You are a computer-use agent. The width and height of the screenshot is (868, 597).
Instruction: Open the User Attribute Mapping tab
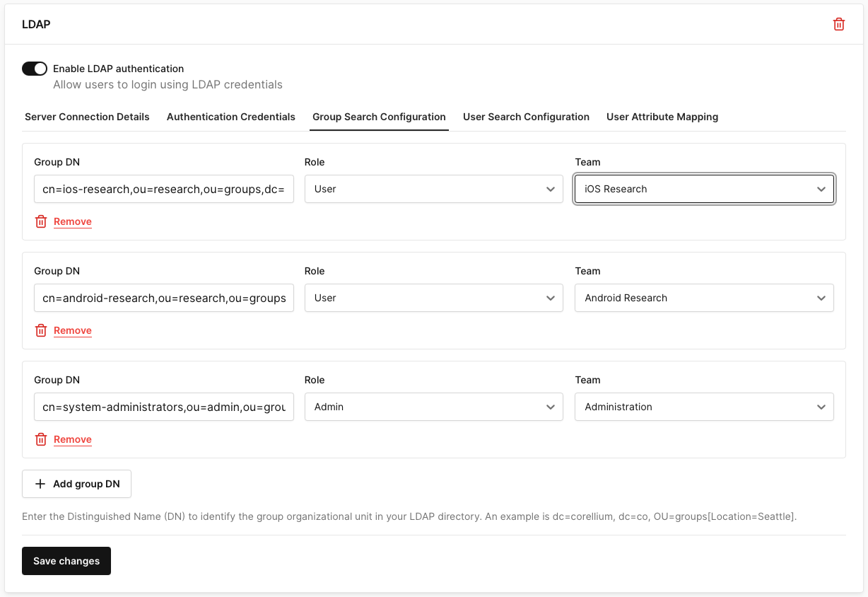pyautogui.click(x=662, y=117)
